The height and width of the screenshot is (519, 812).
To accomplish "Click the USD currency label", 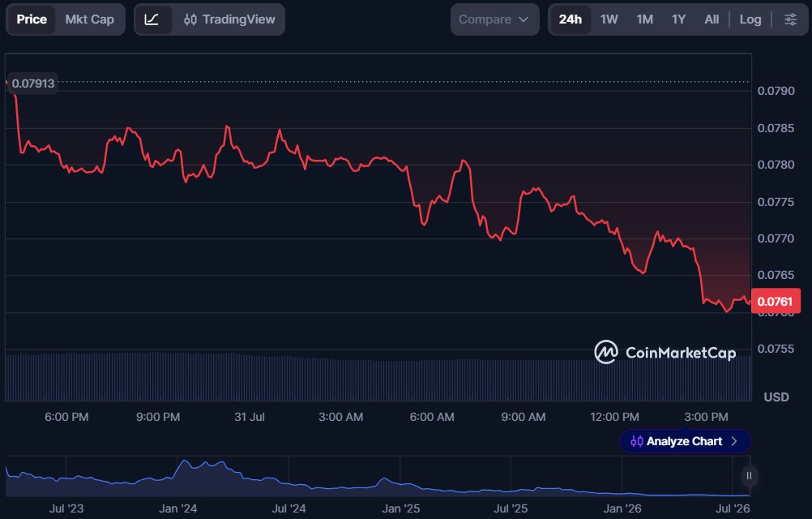I will pos(776,397).
